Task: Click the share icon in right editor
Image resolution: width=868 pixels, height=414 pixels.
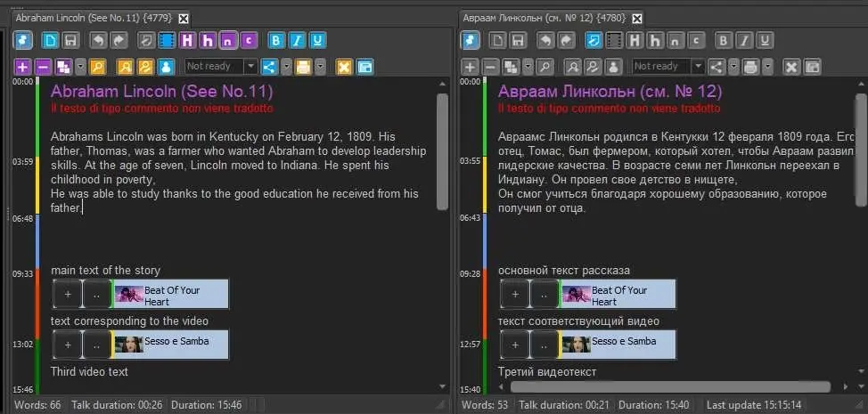Action: click(x=715, y=67)
